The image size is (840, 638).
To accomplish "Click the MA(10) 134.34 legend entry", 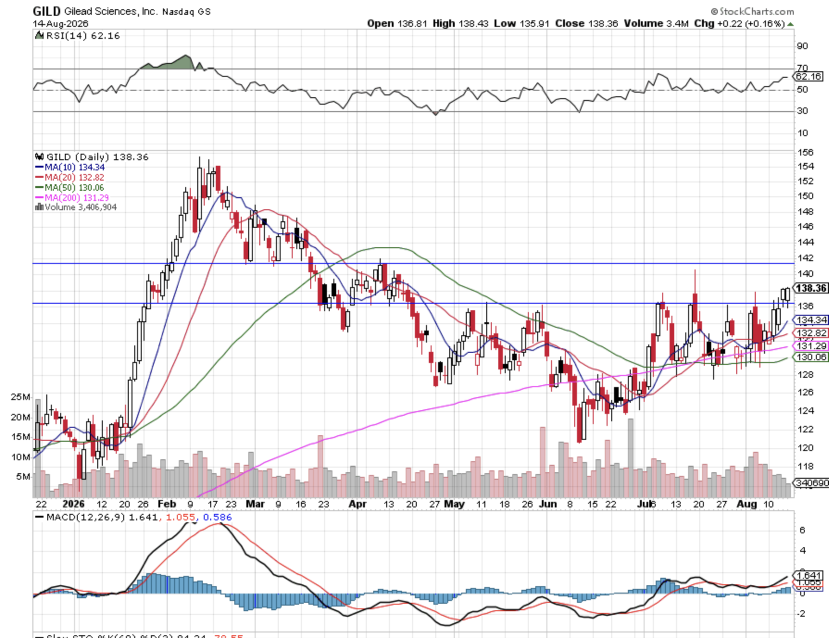I will point(75,167).
